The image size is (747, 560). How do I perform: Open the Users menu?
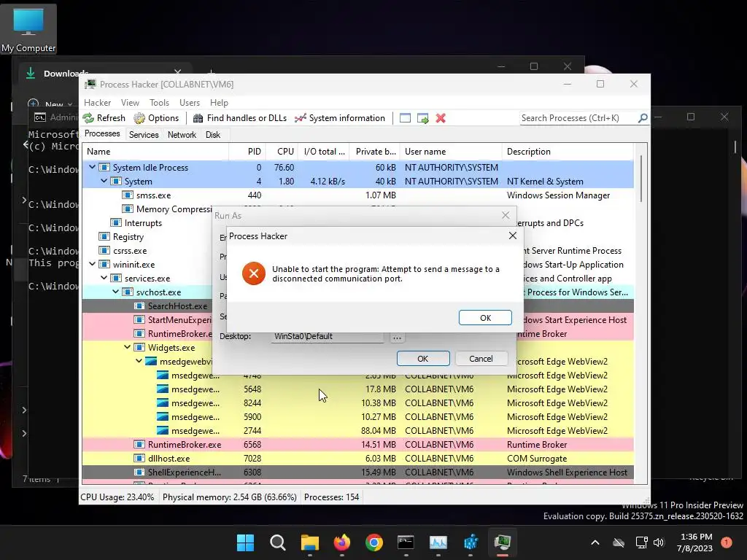tap(190, 103)
